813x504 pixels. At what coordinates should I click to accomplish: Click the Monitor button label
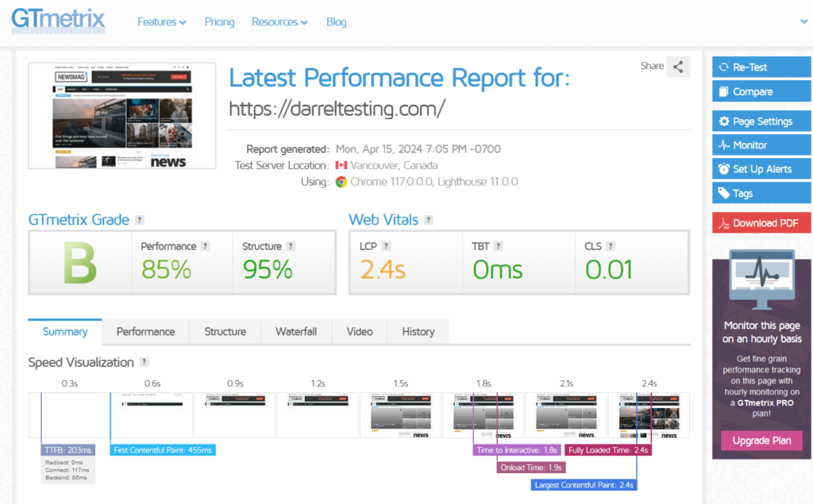[x=749, y=145]
